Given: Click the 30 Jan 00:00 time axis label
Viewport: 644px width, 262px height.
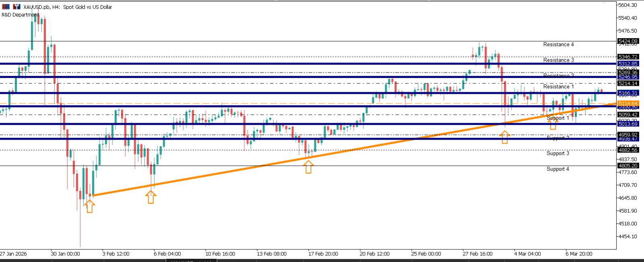Looking at the screenshot, I should pos(65,254).
